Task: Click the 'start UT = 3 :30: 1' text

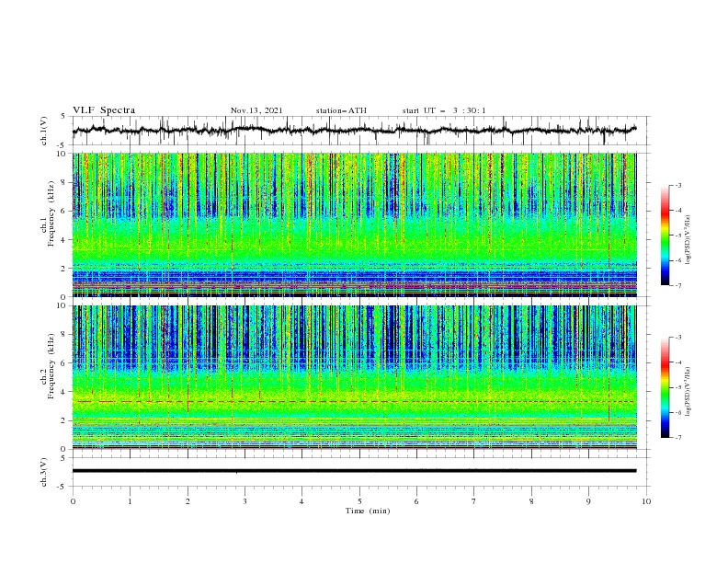Action: pyautogui.click(x=444, y=110)
